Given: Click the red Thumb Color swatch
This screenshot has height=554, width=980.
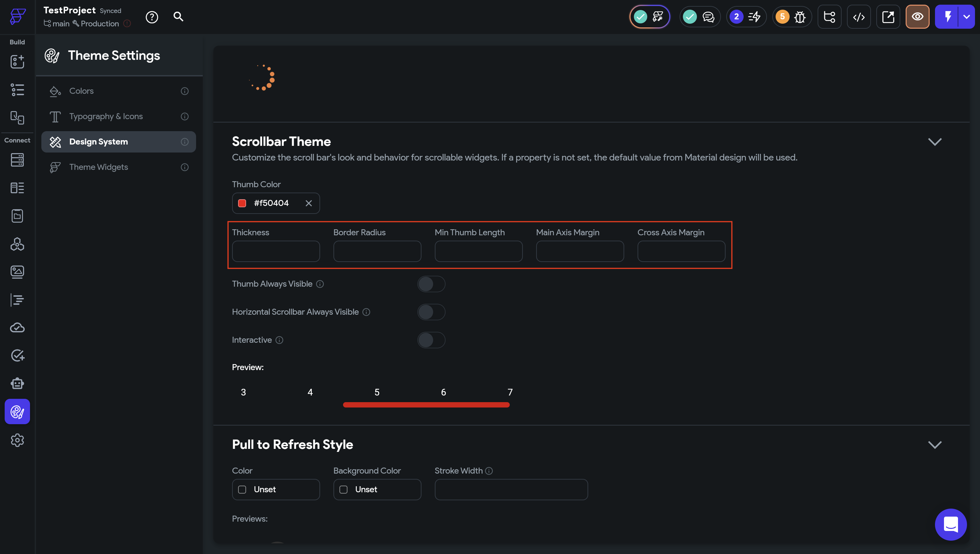Looking at the screenshot, I should 242,203.
